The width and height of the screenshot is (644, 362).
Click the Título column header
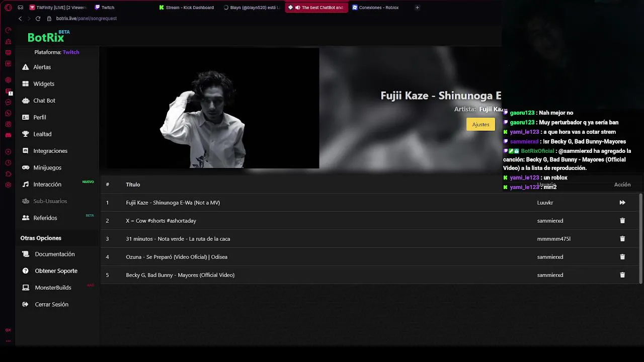(x=133, y=185)
